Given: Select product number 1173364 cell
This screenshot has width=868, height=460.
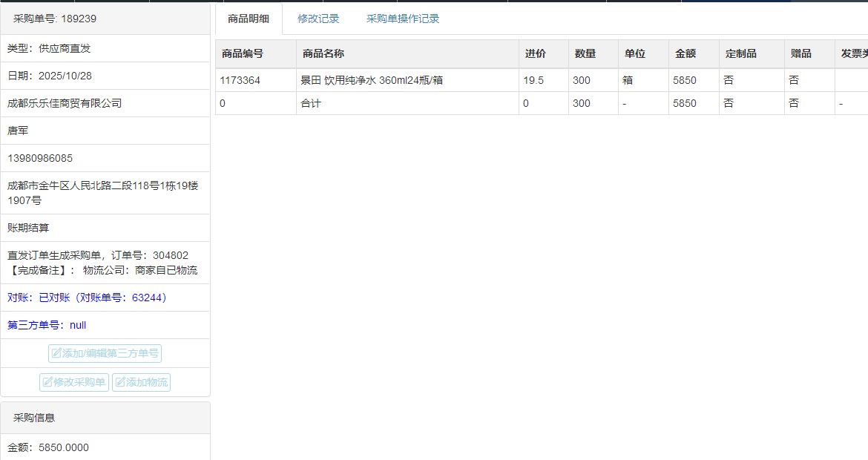Looking at the screenshot, I should point(240,80).
